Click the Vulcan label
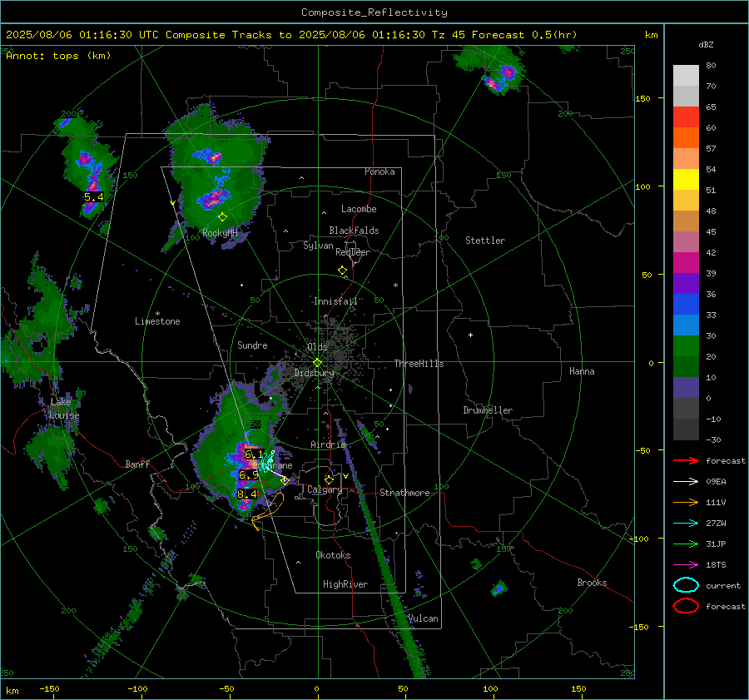749x700 pixels. [424, 618]
